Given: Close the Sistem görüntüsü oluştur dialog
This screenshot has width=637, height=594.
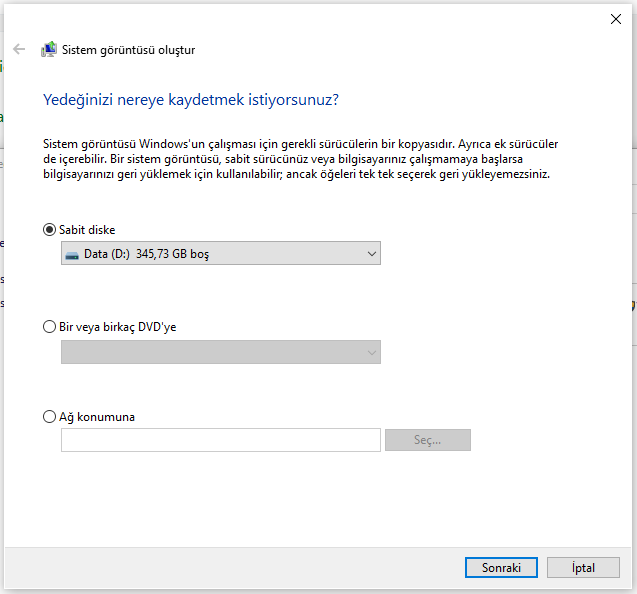Looking at the screenshot, I should coord(615,19).
